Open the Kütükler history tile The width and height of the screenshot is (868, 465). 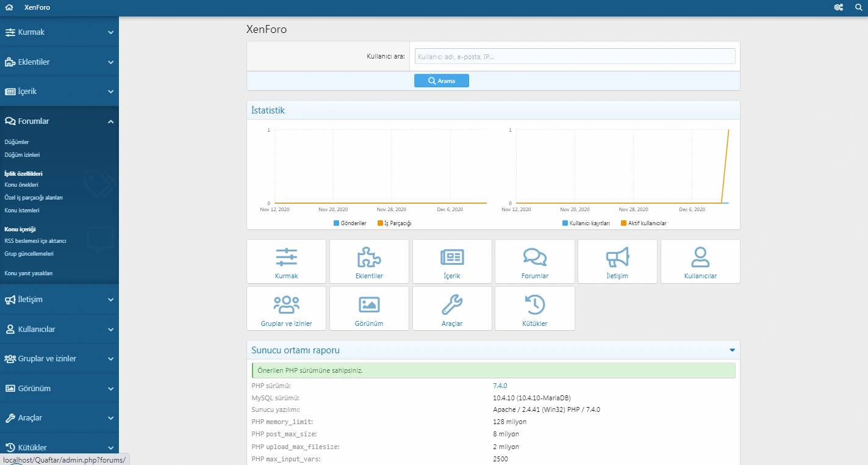pyautogui.click(x=535, y=309)
